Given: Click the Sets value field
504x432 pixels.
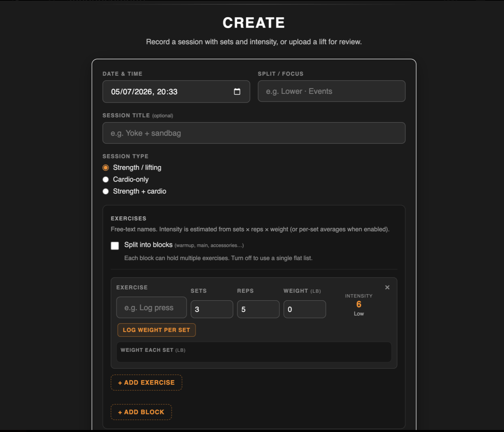Looking at the screenshot, I should pyautogui.click(x=212, y=309).
